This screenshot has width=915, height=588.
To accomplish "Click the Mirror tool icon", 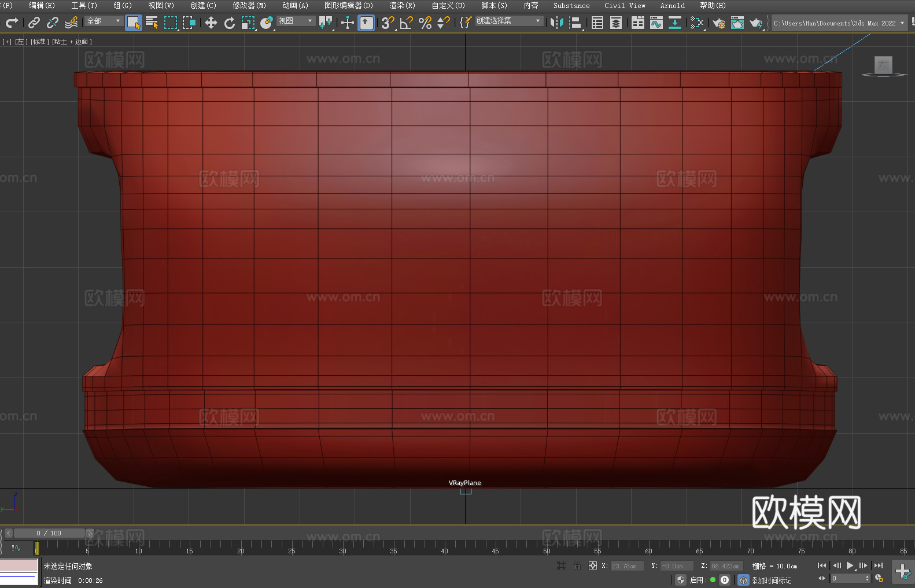I will point(557,23).
